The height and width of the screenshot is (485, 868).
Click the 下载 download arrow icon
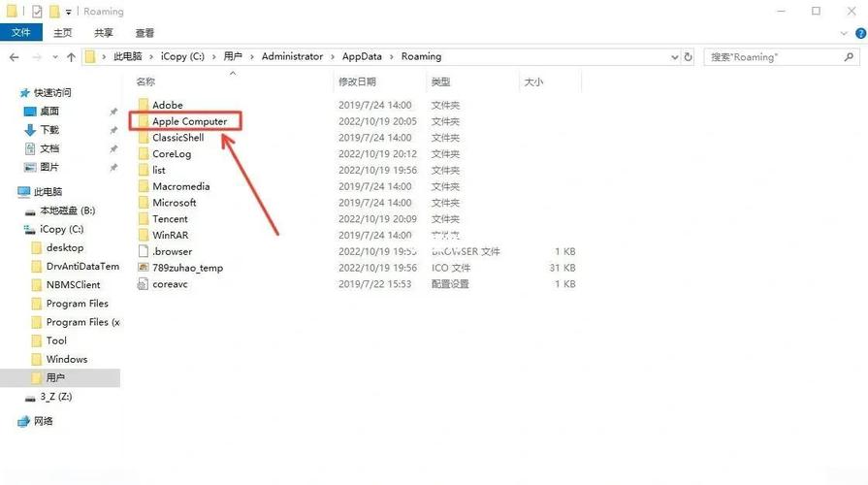tap(30, 130)
